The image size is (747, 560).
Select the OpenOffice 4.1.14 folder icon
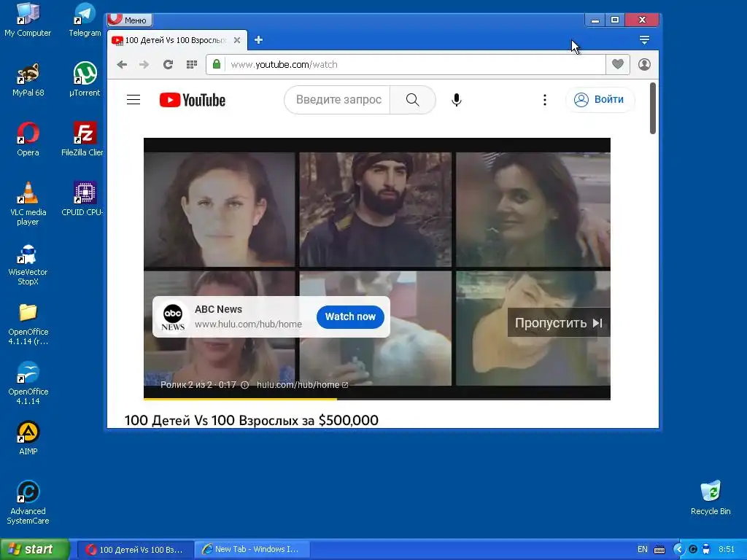(28, 324)
